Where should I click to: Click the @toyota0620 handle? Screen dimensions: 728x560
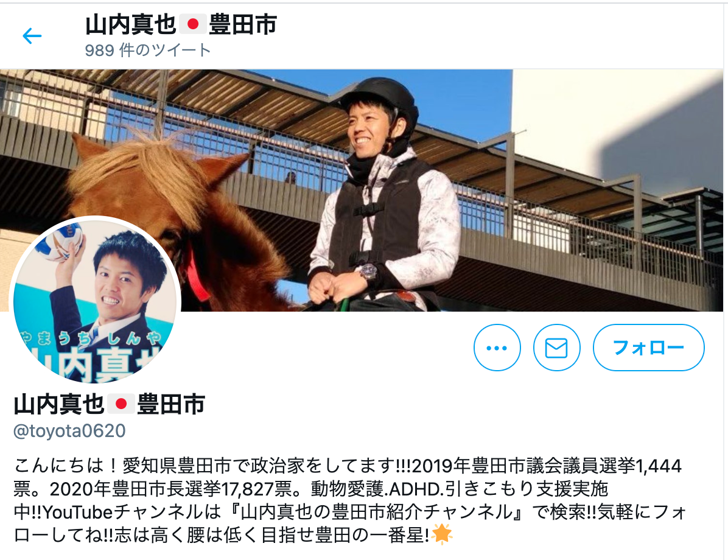coord(69,431)
